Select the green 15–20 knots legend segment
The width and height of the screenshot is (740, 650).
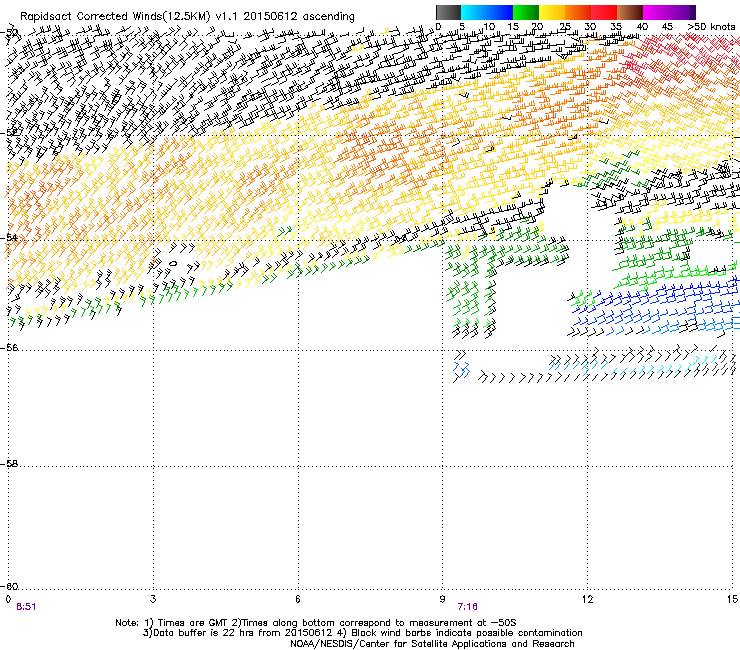(526, 12)
